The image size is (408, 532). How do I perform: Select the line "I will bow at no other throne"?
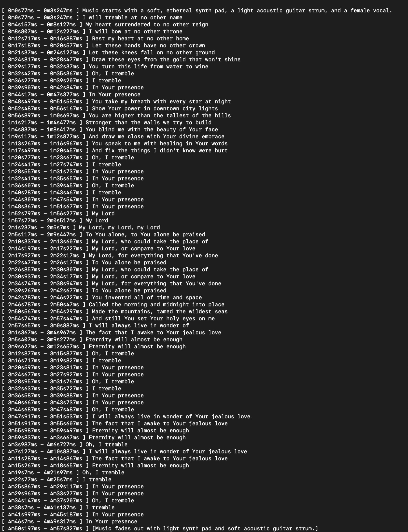(x=135, y=31)
